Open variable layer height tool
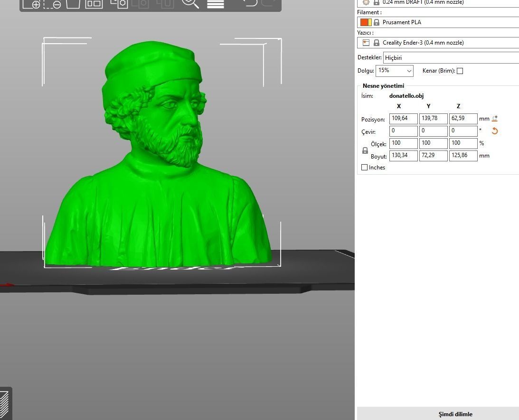Screen dimensions: 519x420 tap(216, 4)
